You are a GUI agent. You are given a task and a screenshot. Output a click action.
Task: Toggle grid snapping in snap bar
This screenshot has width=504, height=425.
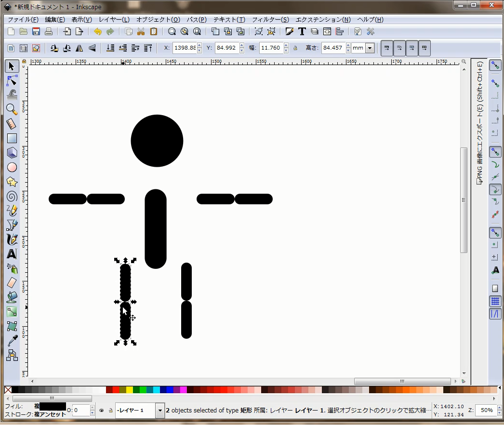[x=495, y=301]
